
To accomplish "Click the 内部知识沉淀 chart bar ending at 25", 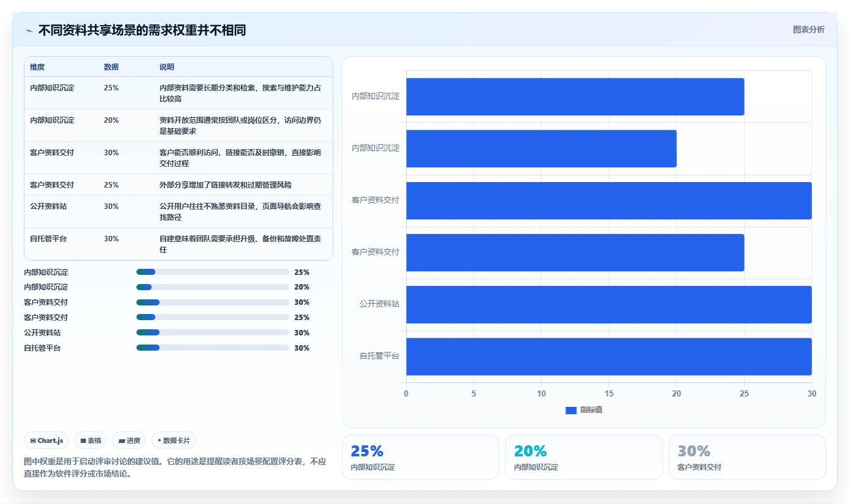I will [x=575, y=97].
